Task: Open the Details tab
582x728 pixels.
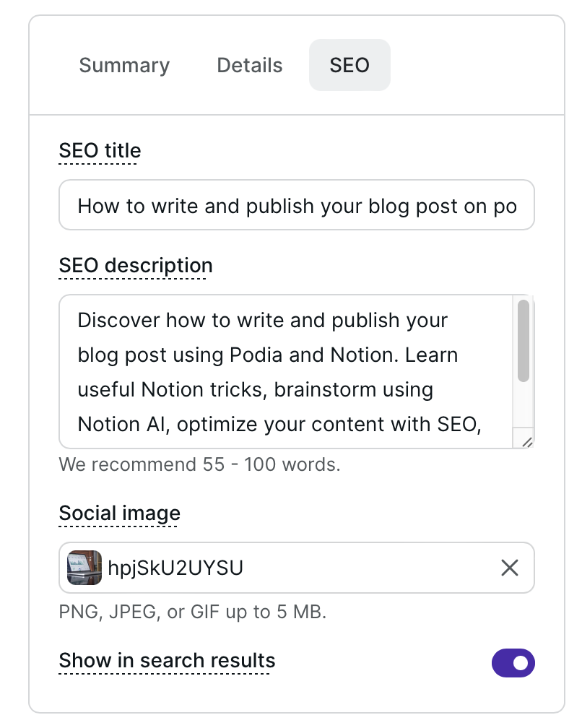Action: 250,65
